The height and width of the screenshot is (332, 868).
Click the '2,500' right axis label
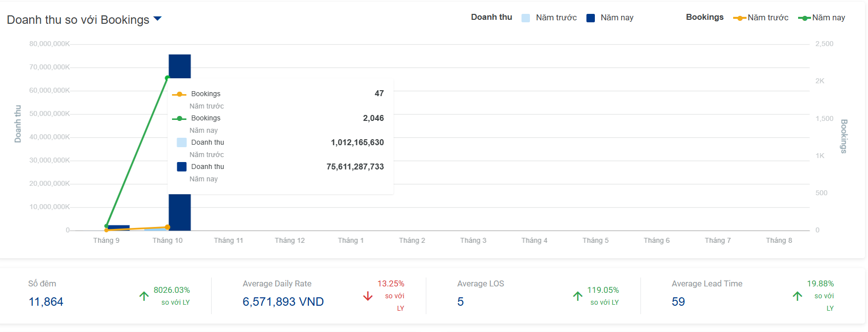tap(824, 44)
